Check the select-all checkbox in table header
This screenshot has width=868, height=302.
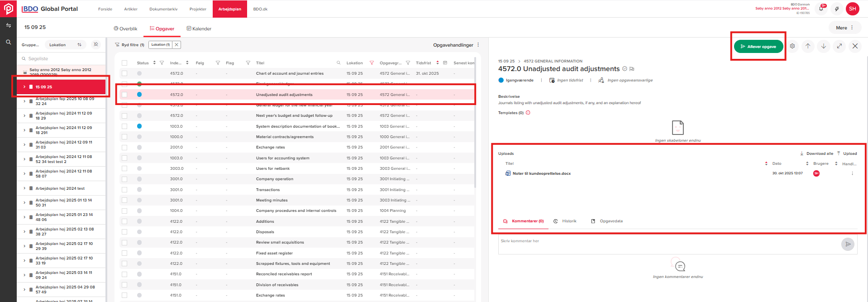124,63
